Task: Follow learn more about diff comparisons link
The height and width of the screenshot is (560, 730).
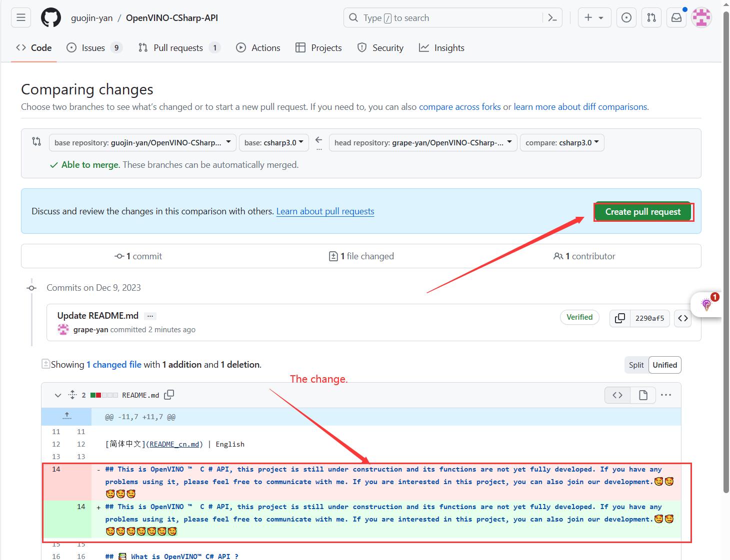Action: tap(580, 107)
